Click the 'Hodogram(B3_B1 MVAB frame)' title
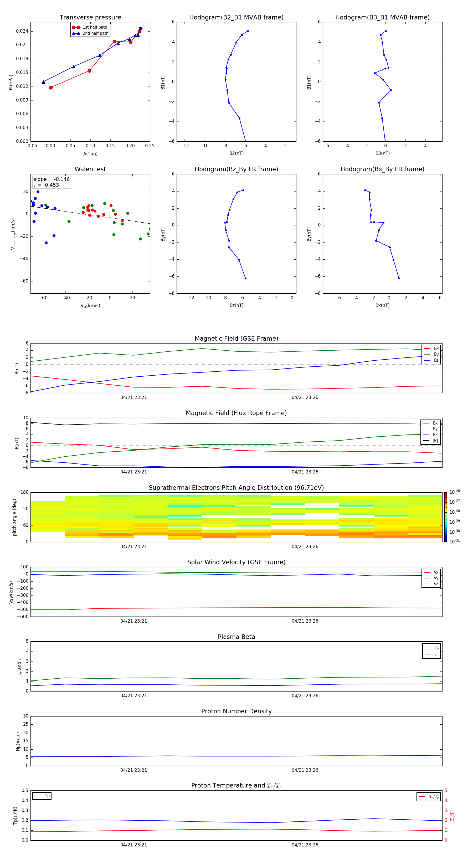This screenshot has height=868, width=473. click(382, 17)
